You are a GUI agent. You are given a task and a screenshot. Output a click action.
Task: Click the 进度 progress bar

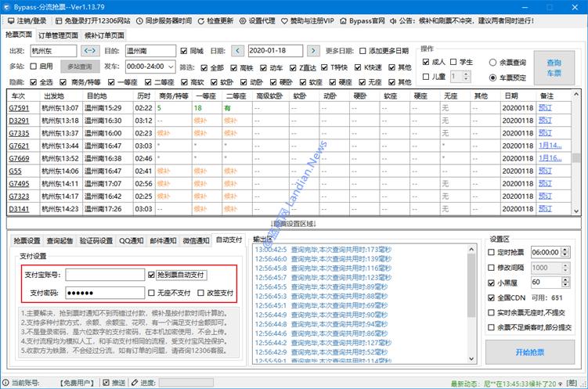186,383
